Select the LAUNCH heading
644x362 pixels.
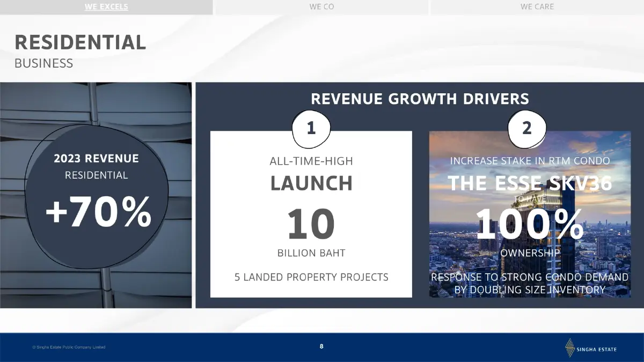point(311,183)
